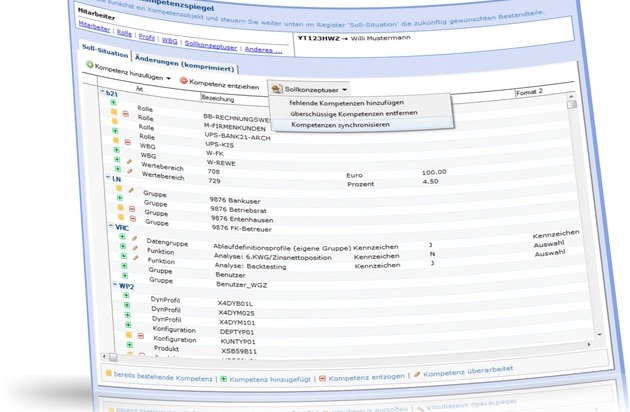Click pencil icon in Datengruppe row
Viewport: 630px width, 412px height.
135,239
